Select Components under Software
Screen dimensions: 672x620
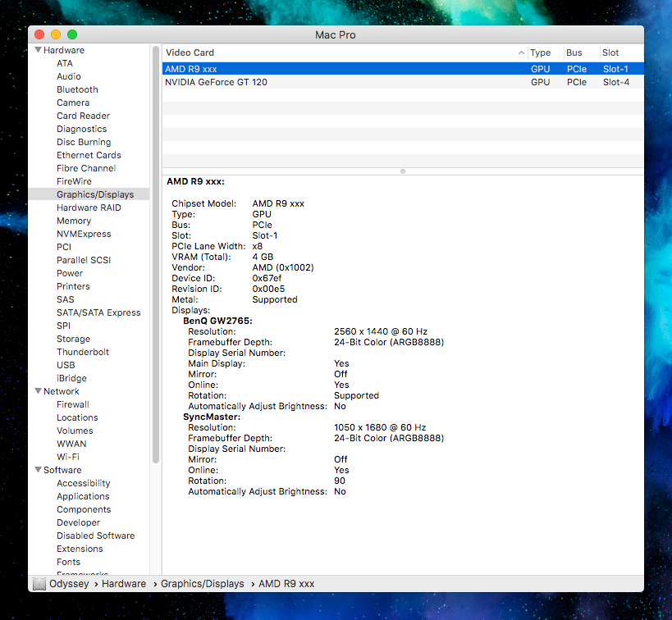point(84,509)
